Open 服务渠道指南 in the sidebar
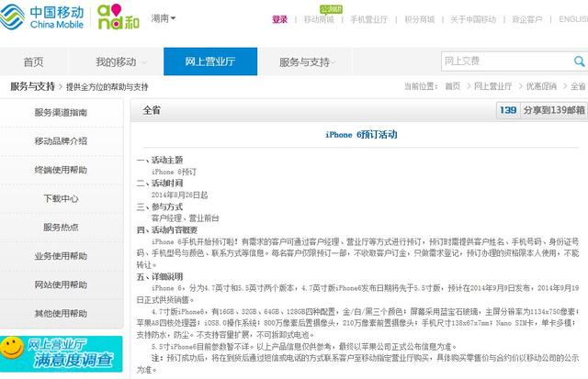This screenshot has height=379, width=588. point(61,113)
